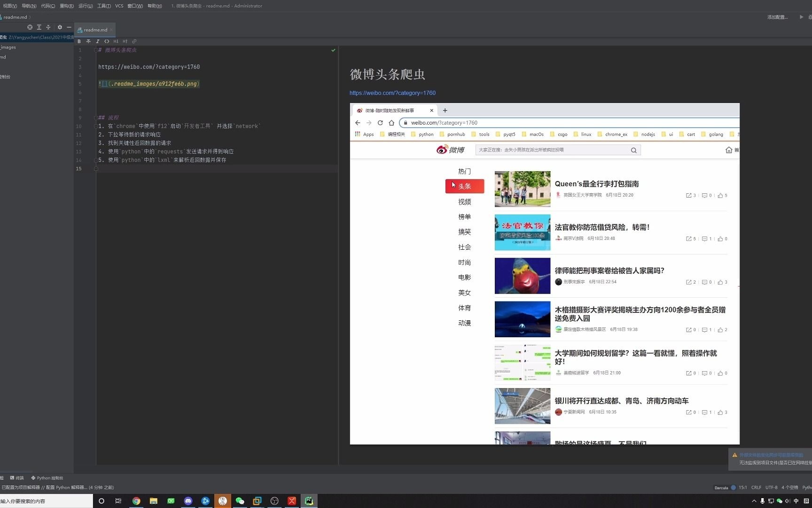Open Chrome from the Windows taskbar
812x508 pixels.
(x=136, y=501)
